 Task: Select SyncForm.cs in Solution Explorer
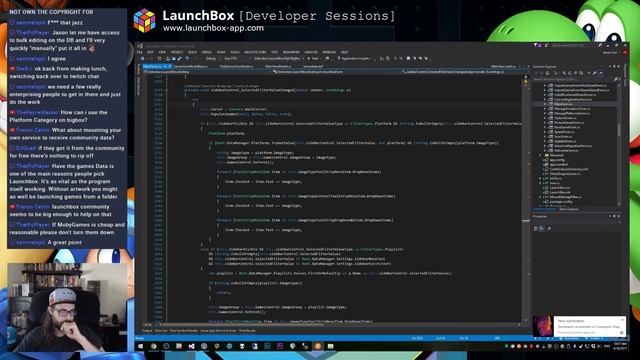tap(563, 137)
